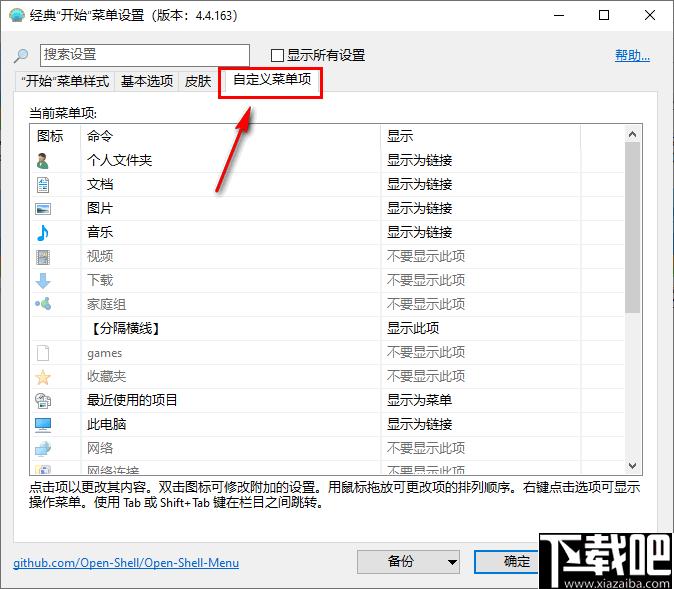Select the games command entry
674x589 pixels.
pyautogui.click(x=104, y=353)
